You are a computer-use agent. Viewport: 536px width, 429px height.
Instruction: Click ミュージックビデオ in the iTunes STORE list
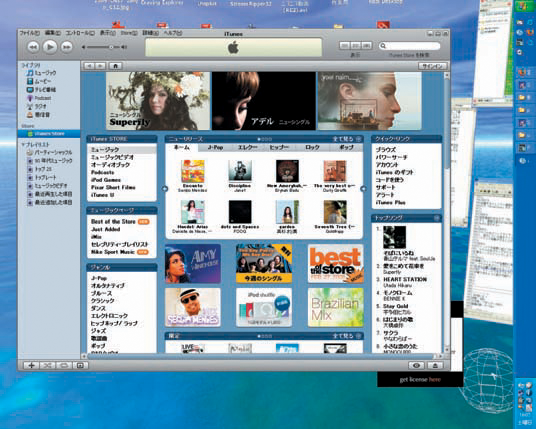(x=112, y=157)
